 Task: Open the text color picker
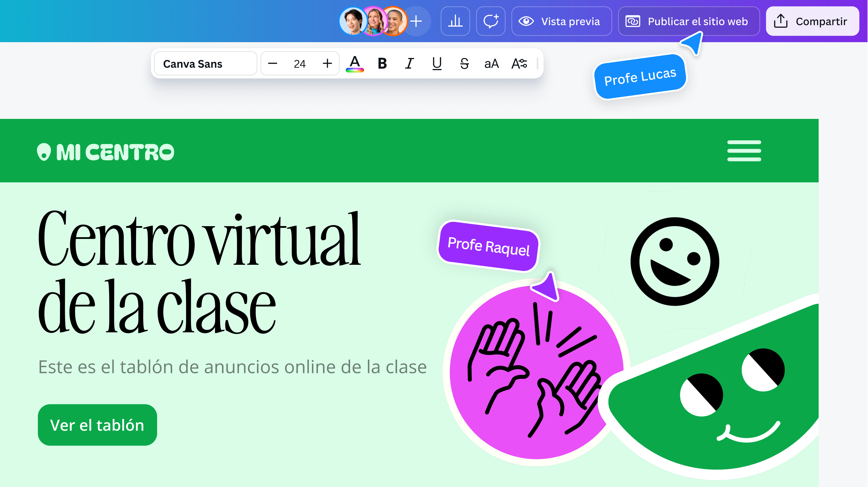[355, 64]
